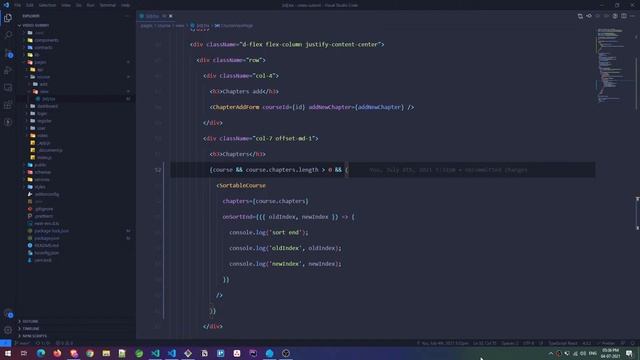
Task: Open the Help menu
Action: point(126,5)
